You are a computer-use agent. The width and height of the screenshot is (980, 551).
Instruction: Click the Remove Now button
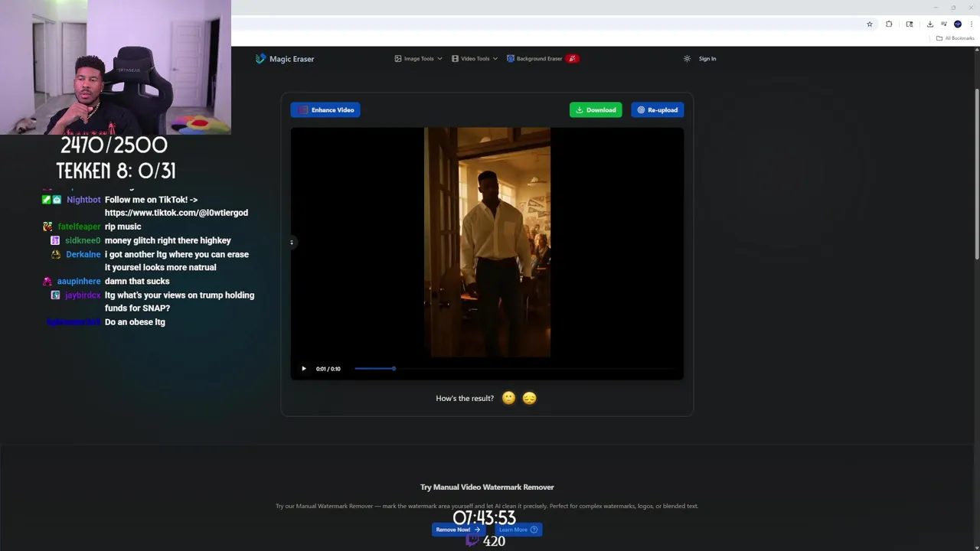(x=458, y=530)
